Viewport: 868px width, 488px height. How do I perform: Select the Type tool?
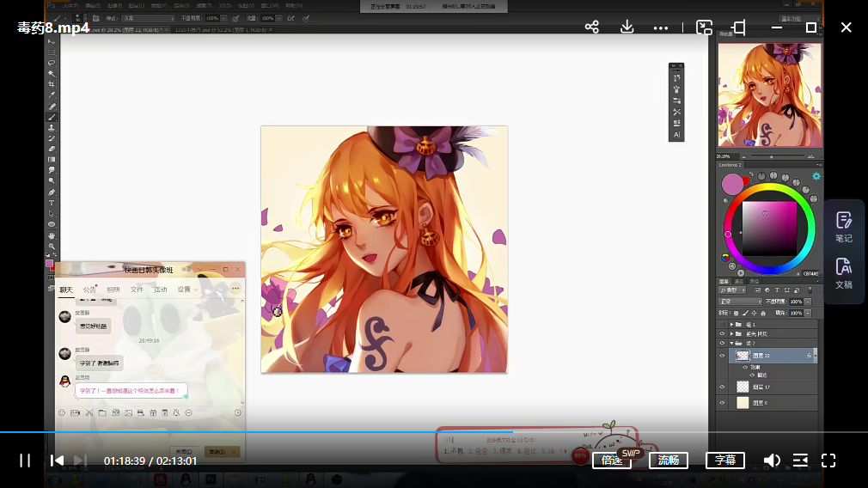coord(52,203)
